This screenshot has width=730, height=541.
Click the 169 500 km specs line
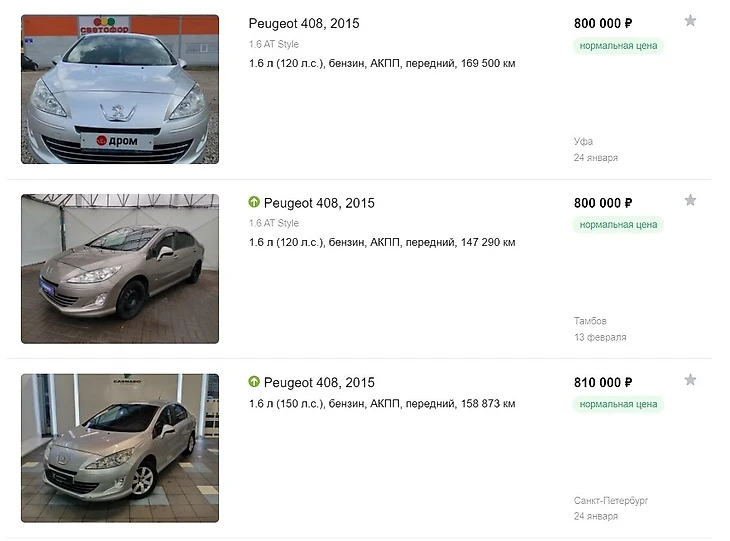tap(382, 63)
